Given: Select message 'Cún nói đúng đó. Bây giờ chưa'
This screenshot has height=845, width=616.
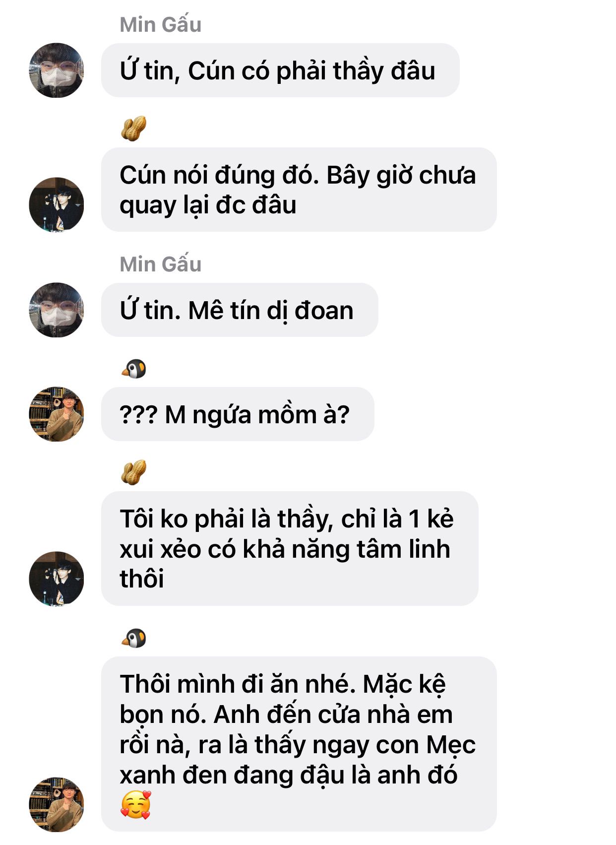Looking at the screenshot, I should (x=299, y=190).
